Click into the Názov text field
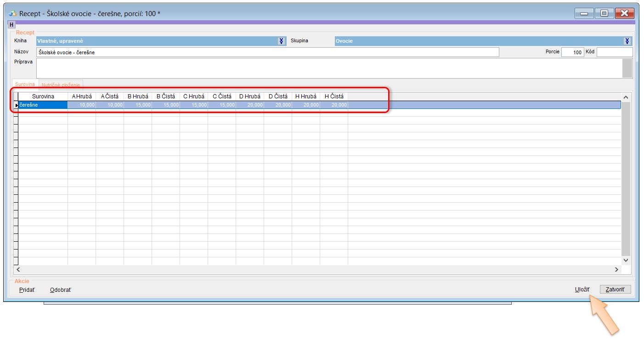Screen dimensions: 644x341 coord(267,52)
